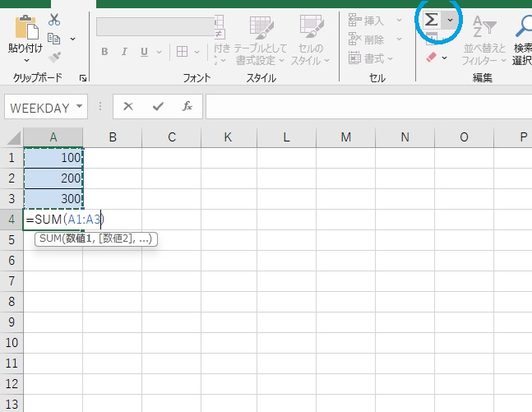Confirm formula with the checkmark Enter button

click(158, 106)
